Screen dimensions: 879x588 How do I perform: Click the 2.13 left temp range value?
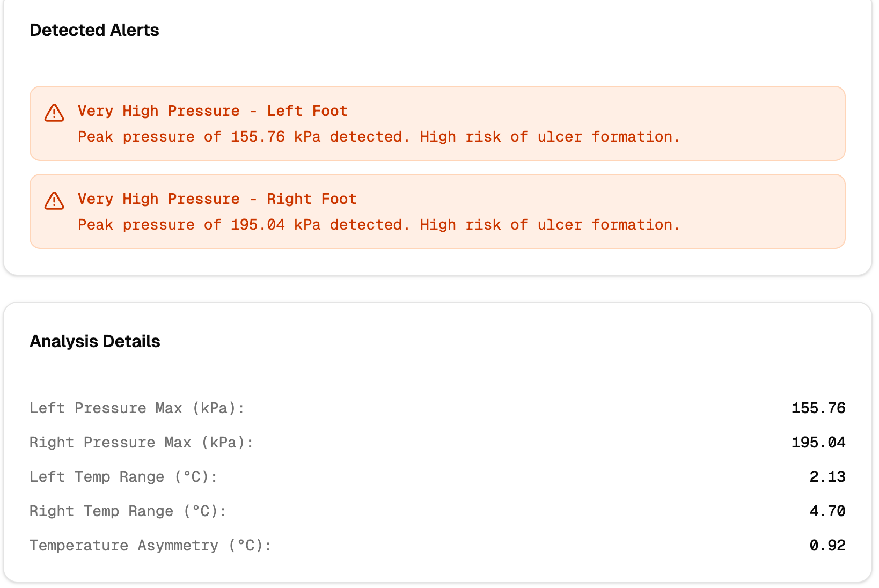827,477
